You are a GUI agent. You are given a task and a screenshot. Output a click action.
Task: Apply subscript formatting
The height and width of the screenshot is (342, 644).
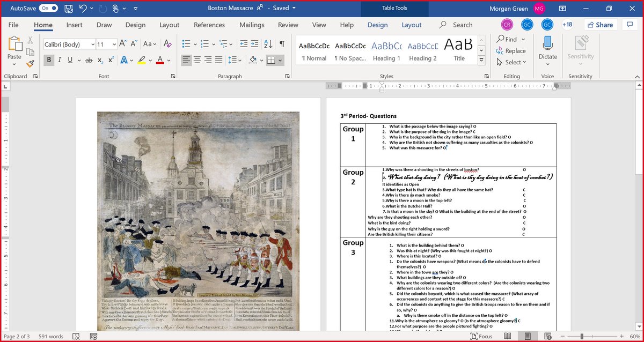point(100,61)
